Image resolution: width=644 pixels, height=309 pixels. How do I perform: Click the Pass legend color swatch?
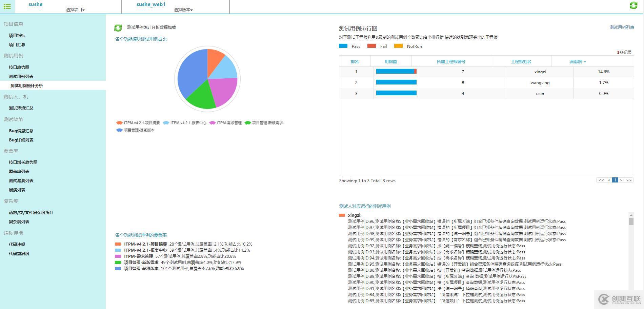(x=343, y=46)
